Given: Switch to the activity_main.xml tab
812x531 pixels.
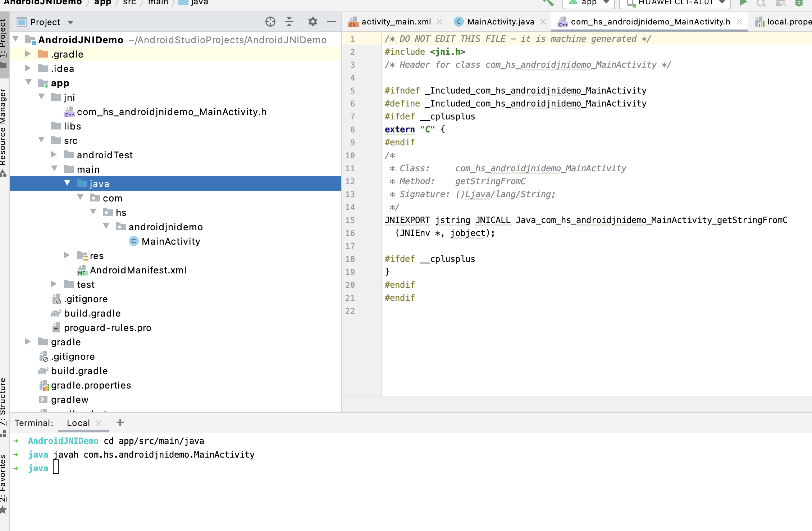Looking at the screenshot, I should pyautogui.click(x=396, y=22).
